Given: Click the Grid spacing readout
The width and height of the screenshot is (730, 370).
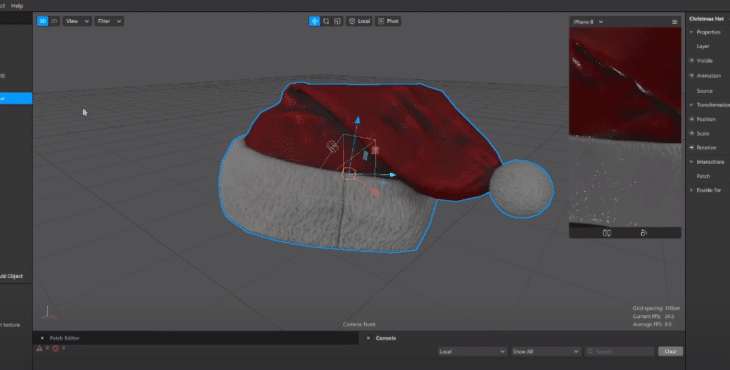Looking at the screenshot, I should [x=656, y=308].
